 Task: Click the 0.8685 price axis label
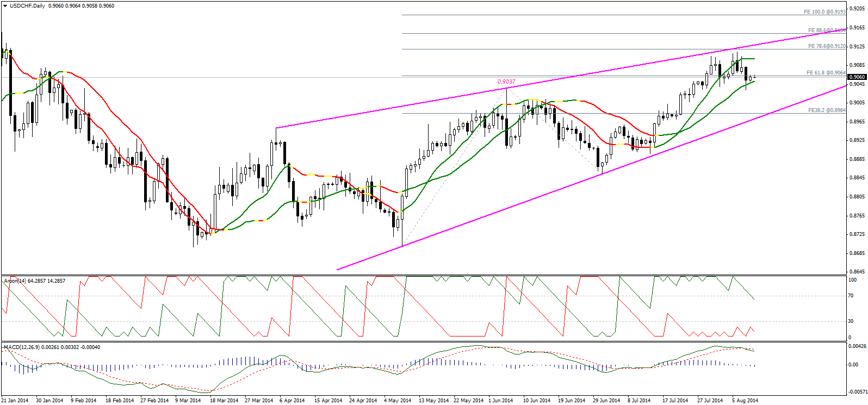[x=858, y=253]
